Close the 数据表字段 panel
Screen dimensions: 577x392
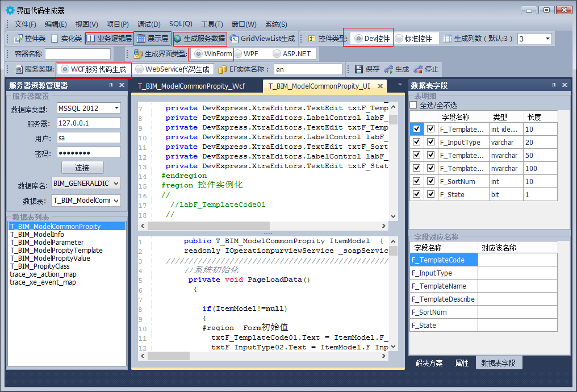tap(565, 85)
